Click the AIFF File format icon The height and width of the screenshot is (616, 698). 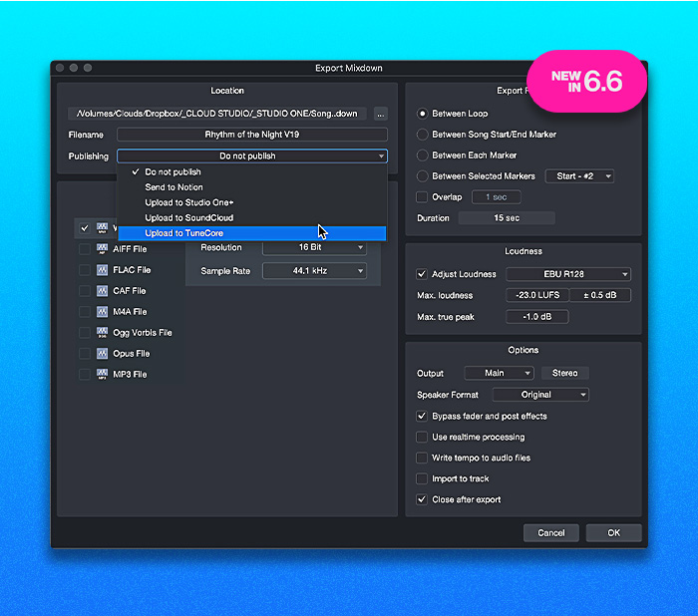point(102,249)
